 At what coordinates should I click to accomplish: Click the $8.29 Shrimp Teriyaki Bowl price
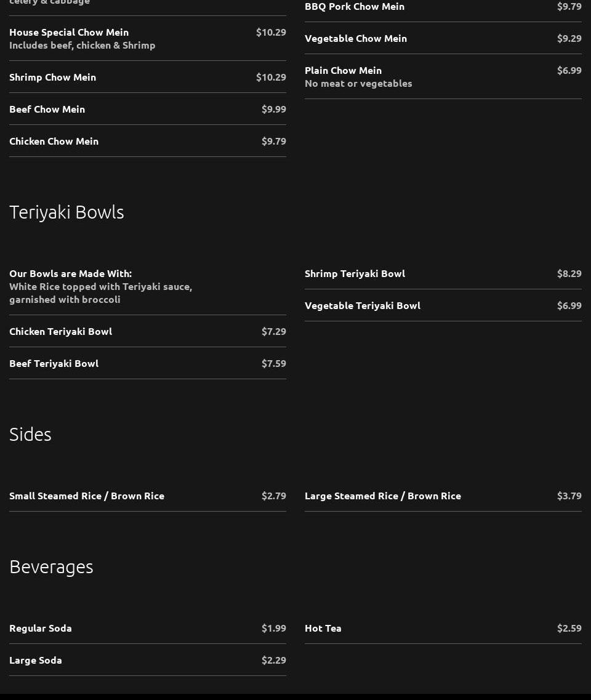tap(569, 273)
